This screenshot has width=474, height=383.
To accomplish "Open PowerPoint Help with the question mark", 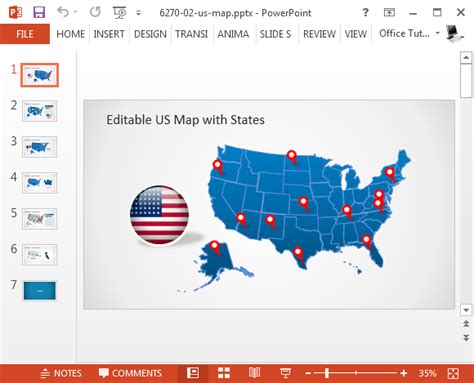I will click(365, 13).
